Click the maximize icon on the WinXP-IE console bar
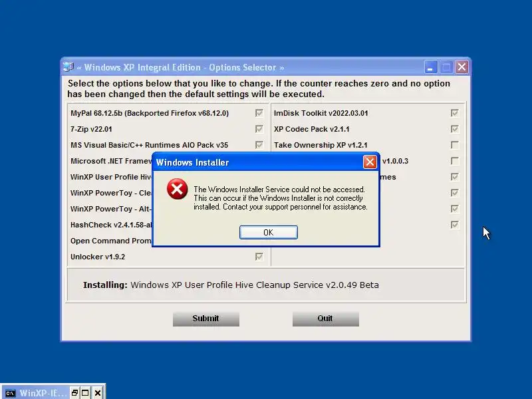The height and width of the screenshot is (399, 532). click(85, 393)
